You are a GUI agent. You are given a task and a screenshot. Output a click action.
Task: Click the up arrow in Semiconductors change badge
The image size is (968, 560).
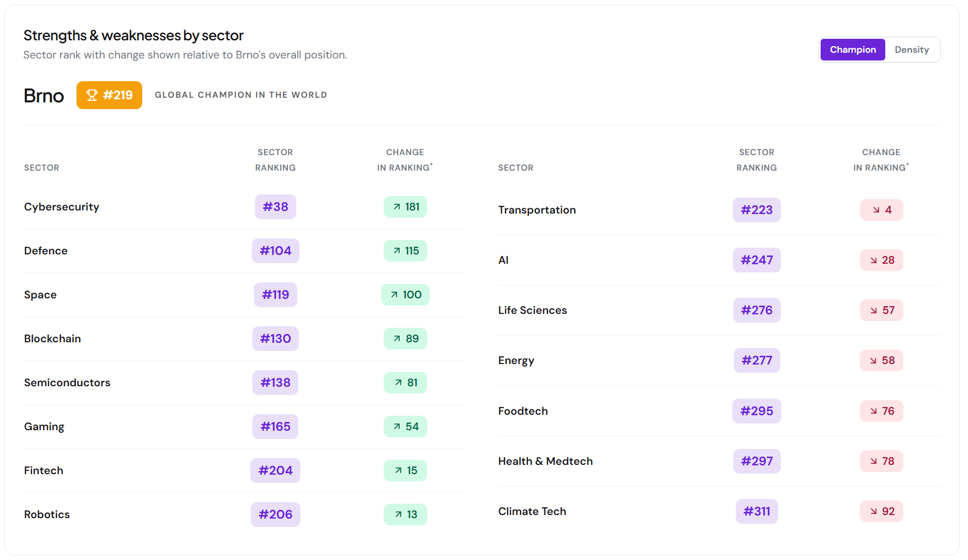(398, 383)
